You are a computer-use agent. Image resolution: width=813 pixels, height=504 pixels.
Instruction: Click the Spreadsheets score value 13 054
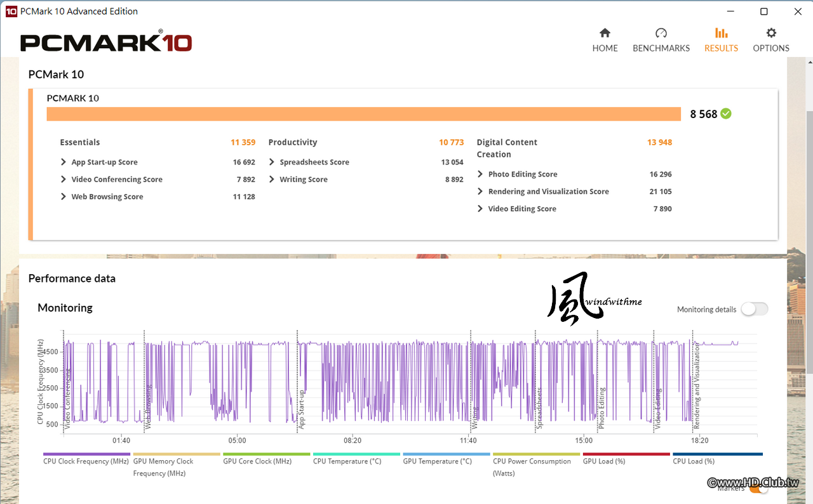click(452, 162)
